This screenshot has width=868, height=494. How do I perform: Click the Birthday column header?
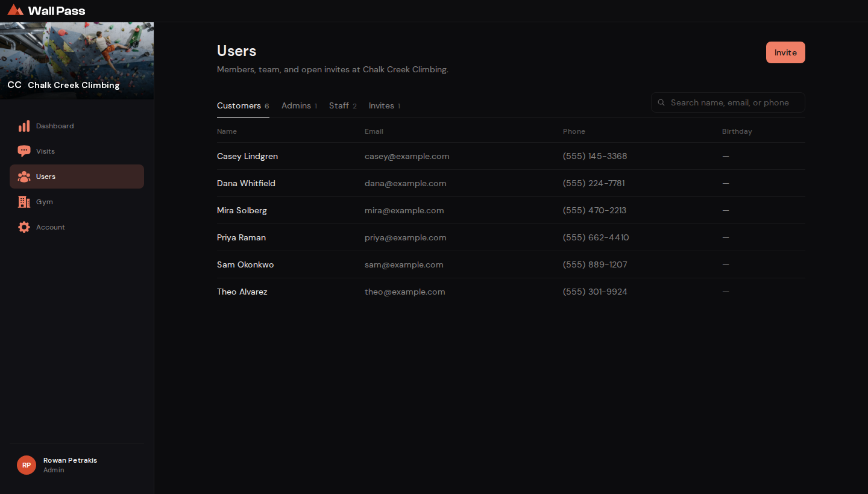pyautogui.click(x=737, y=131)
